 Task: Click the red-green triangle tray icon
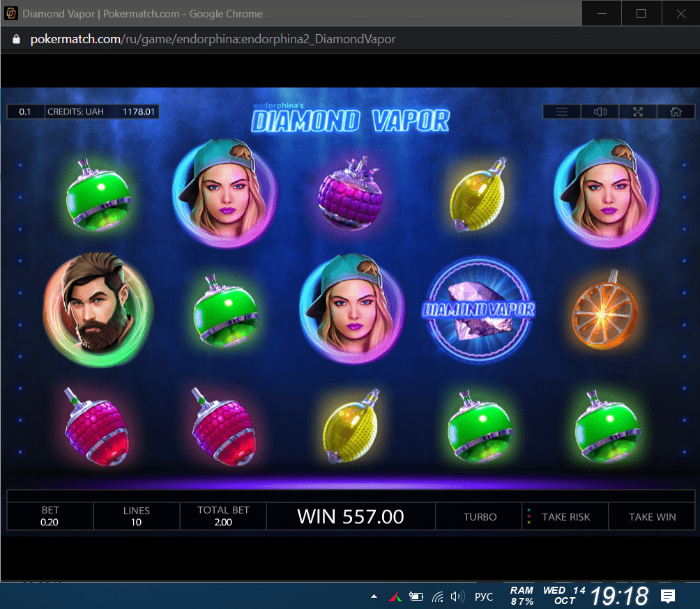[395, 596]
